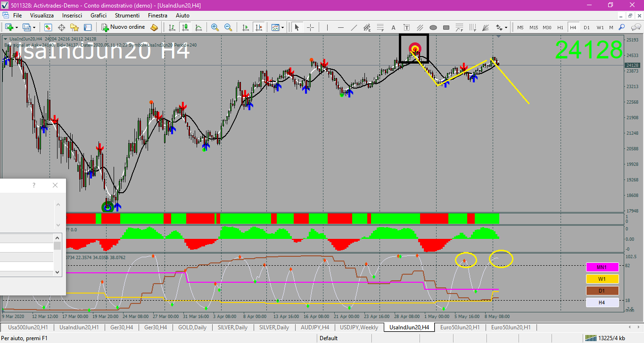The height and width of the screenshot is (343, 644).
Task: Select the text label tool
Action: tap(406, 27)
